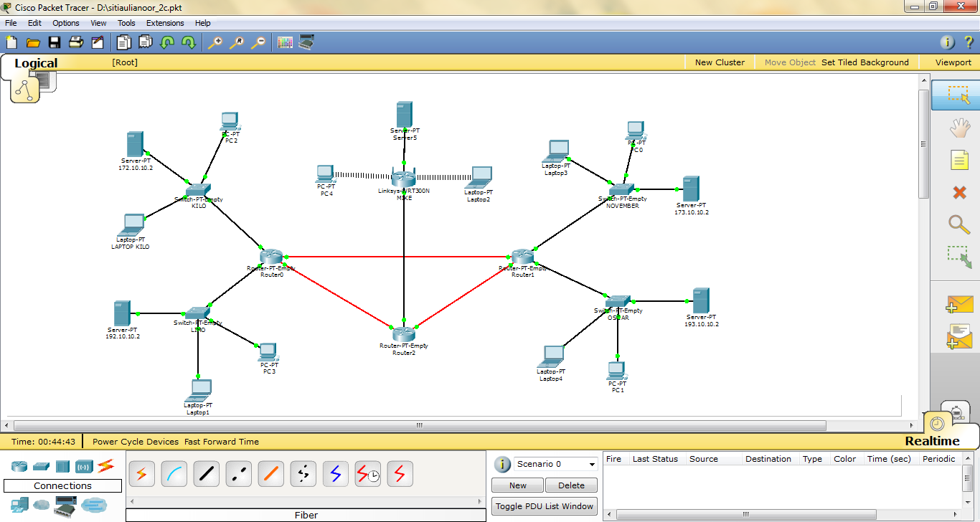Pick the dashed Copper Cross-Over cable
980x522 pixels.
tap(239, 473)
